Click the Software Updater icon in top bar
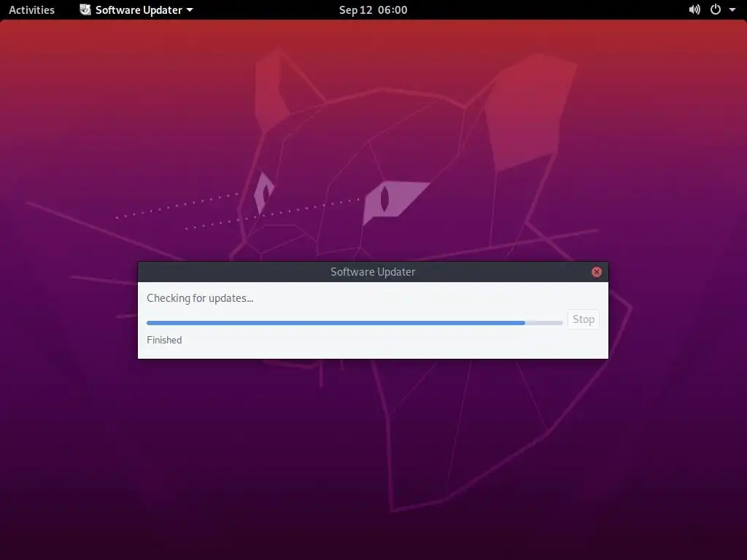747x560 pixels. tap(85, 9)
